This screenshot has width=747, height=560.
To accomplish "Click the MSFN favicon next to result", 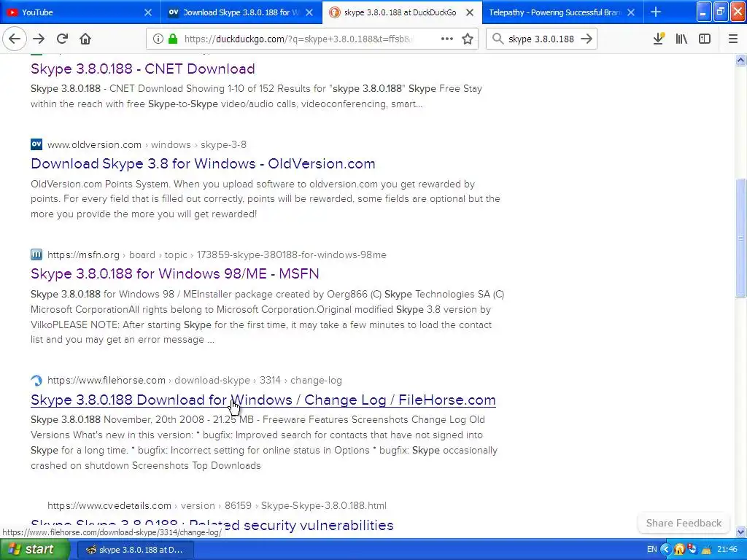I will pos(36,254).
